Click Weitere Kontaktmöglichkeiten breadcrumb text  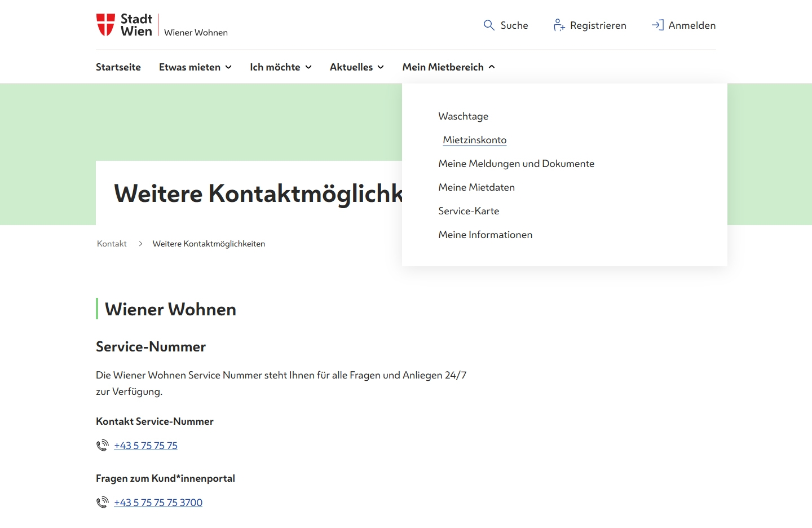click(x=209, y=244)
